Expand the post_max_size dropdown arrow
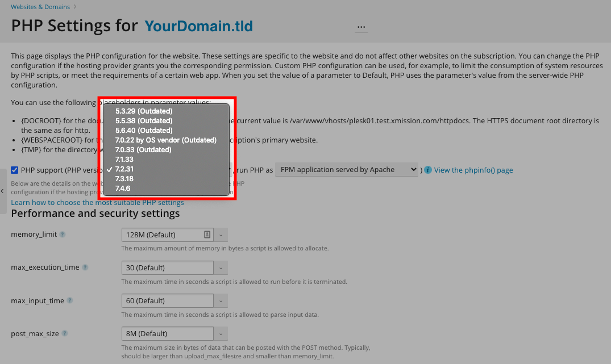The width and height of the screenshot is (611, 364). 221,333
